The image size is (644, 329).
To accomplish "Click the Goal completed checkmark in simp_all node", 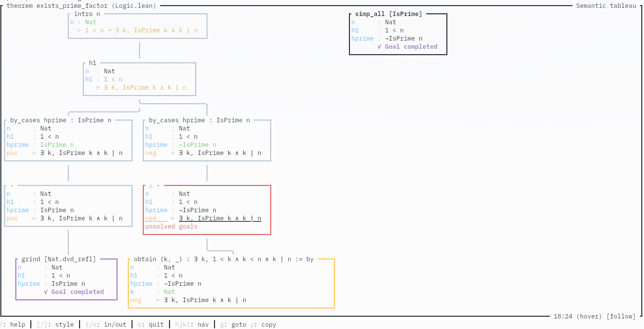I will [x=379, y=47].
